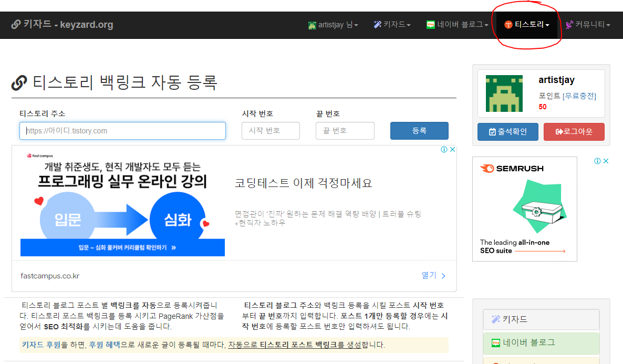Click the blue 등록 button
This screenshot has width=623, height=364.
point(419,131)
